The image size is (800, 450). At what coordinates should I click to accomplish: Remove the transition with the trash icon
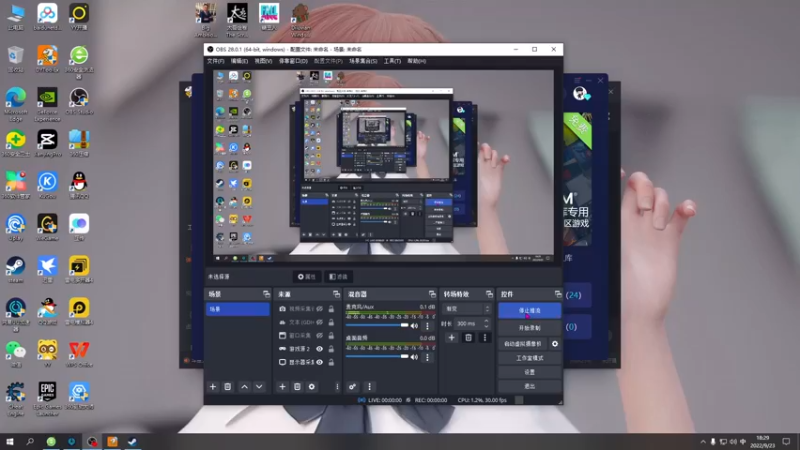point(468,338)
